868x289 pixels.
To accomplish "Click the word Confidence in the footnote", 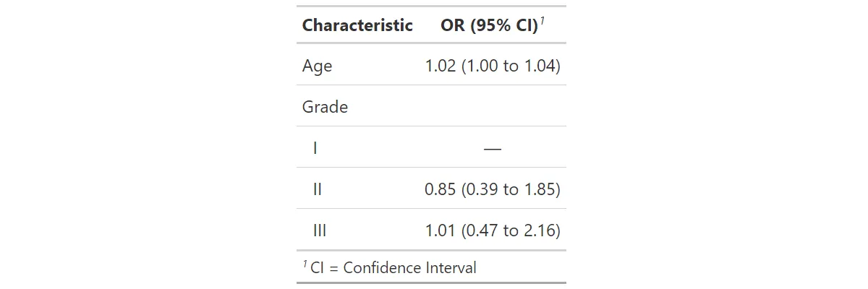I will tap(380, 268).
